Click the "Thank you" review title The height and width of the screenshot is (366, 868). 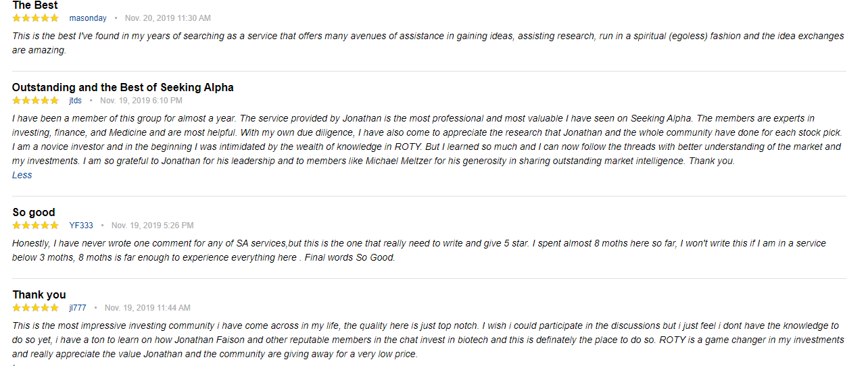39,295
